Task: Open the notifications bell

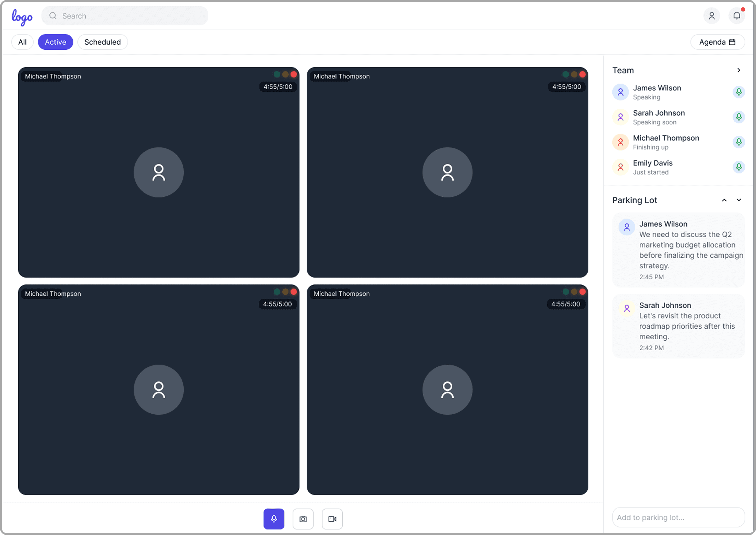Action: [x=737, y=16]
